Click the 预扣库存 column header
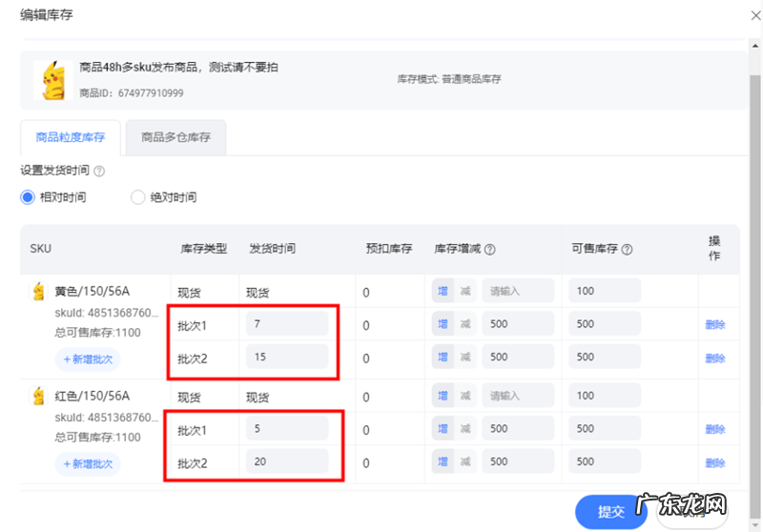The height and width of the screenshot is (532, 763). [389, 249]
